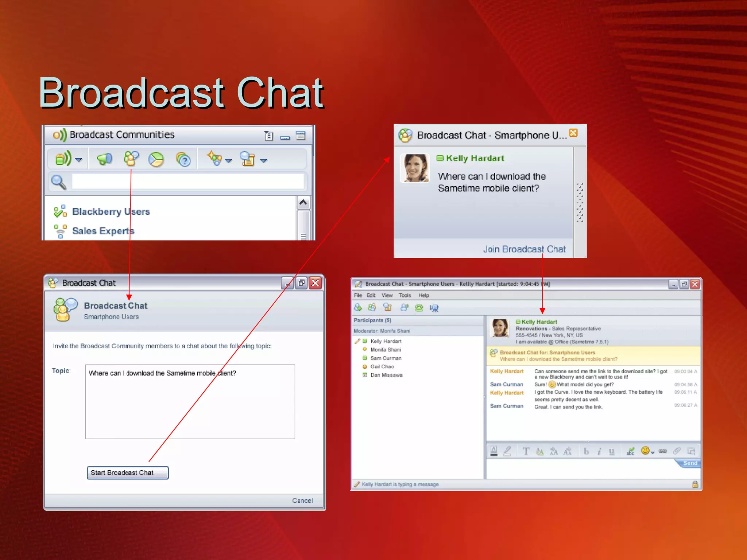
Task: Click the paperclip attach file icon
Action: (x=677, y=451)
